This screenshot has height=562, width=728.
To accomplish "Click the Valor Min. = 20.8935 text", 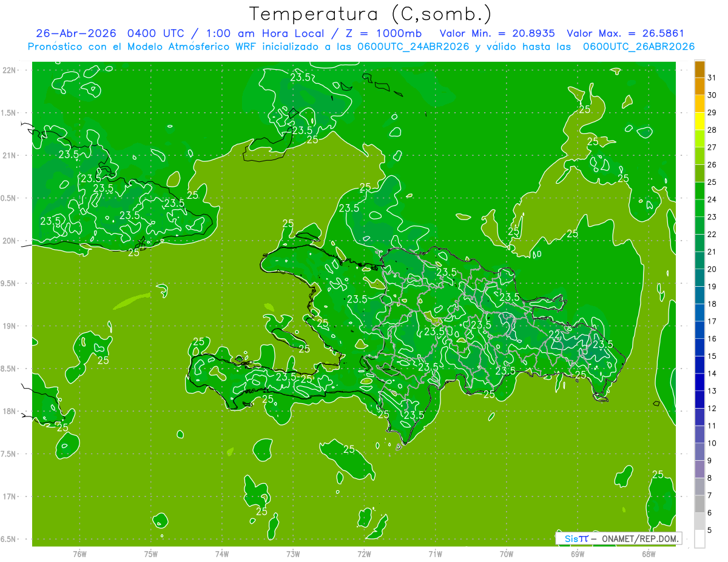I will coord(497,33).
